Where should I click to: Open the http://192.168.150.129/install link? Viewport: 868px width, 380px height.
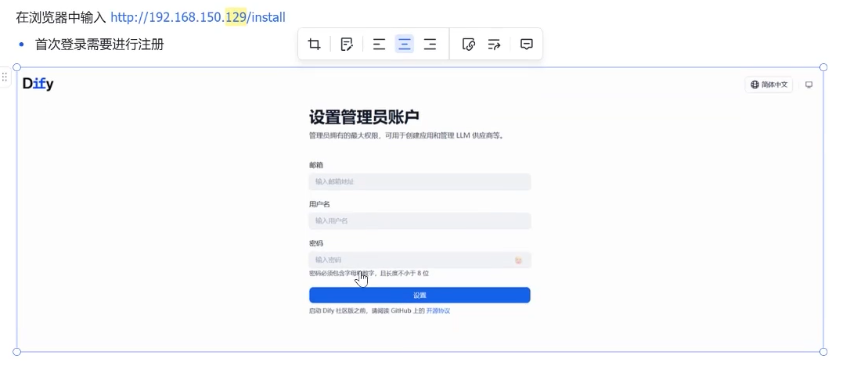tap(198, 17)
